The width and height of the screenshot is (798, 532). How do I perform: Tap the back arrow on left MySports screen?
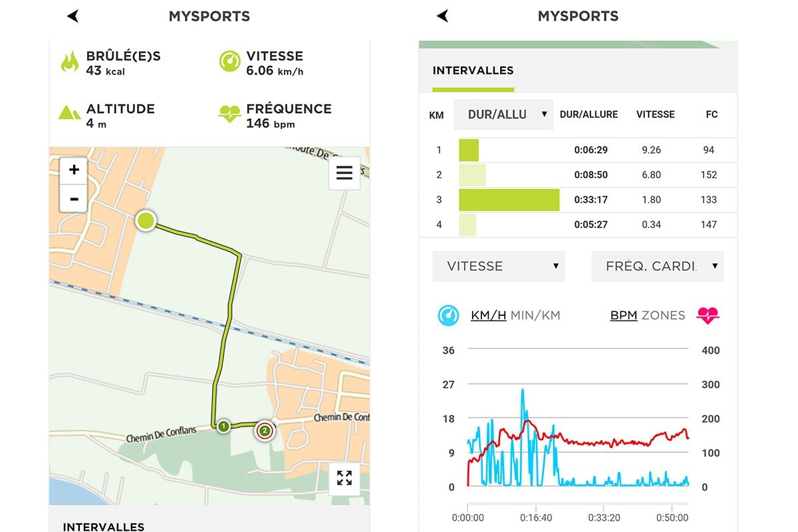pyautogui.click(x=73, y=17)
